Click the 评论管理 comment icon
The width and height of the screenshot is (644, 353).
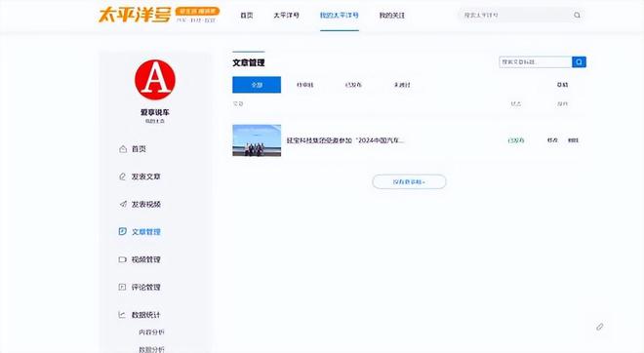tap(122, 287)
